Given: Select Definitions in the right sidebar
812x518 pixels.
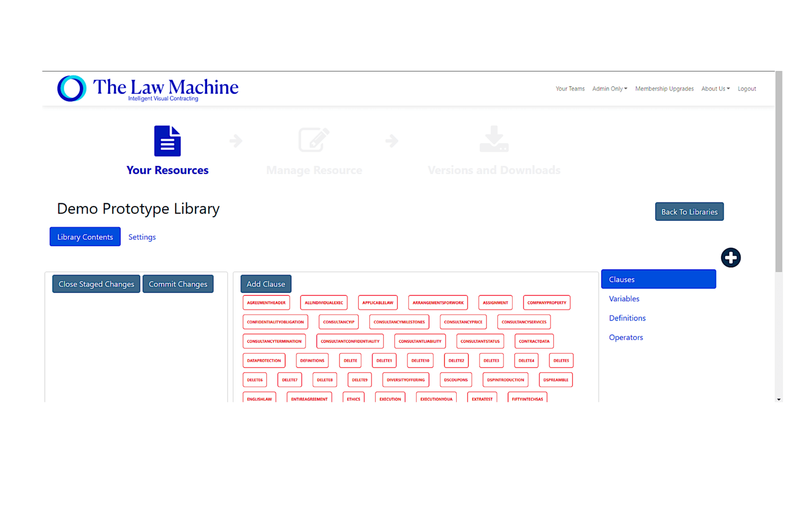Looking at the screenshot, I should (x=627, y=318).
